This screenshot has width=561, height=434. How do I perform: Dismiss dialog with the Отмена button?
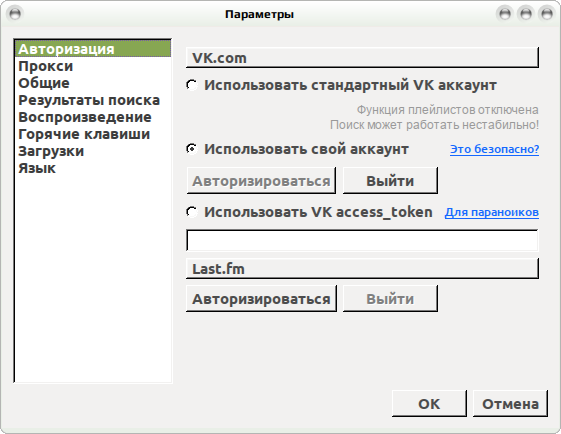tap(510, 404)
